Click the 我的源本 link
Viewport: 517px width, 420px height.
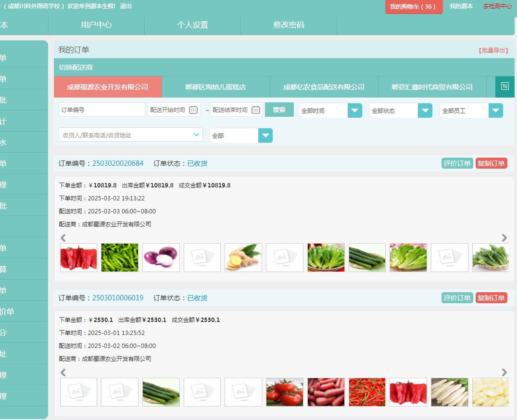pos(461,6)
